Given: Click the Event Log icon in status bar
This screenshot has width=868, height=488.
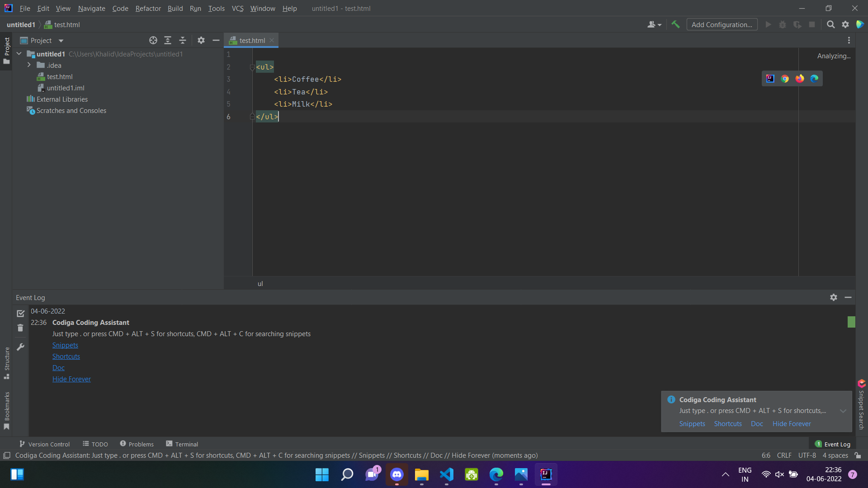Looking at the screenshot, I should click(818, 444).
